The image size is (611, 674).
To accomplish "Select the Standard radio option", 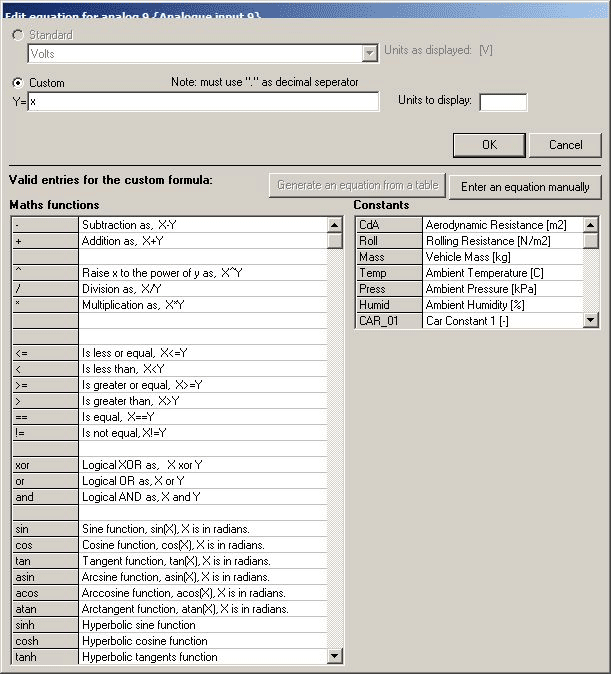I will pos(17,35).
